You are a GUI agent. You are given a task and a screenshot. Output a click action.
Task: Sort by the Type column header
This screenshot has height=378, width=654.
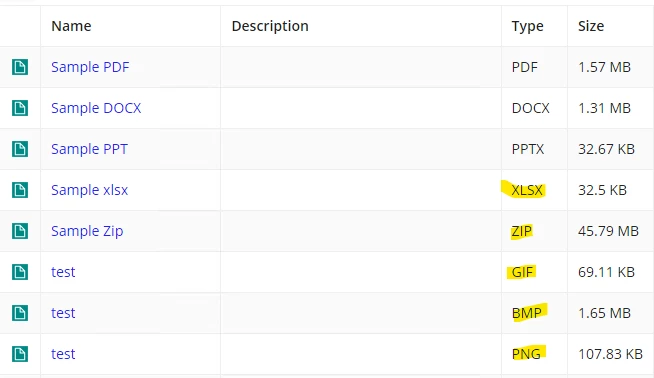[528, 26]
